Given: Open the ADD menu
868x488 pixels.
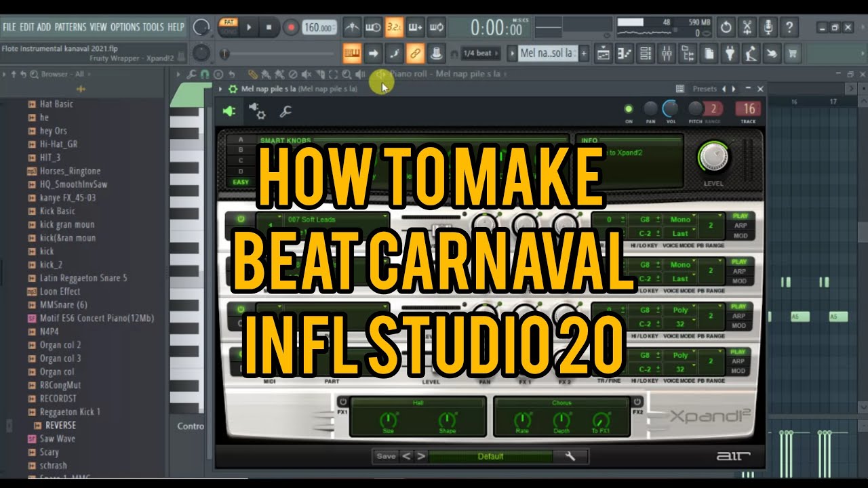Looking at the screenshot, I should [x=44, y=27].
